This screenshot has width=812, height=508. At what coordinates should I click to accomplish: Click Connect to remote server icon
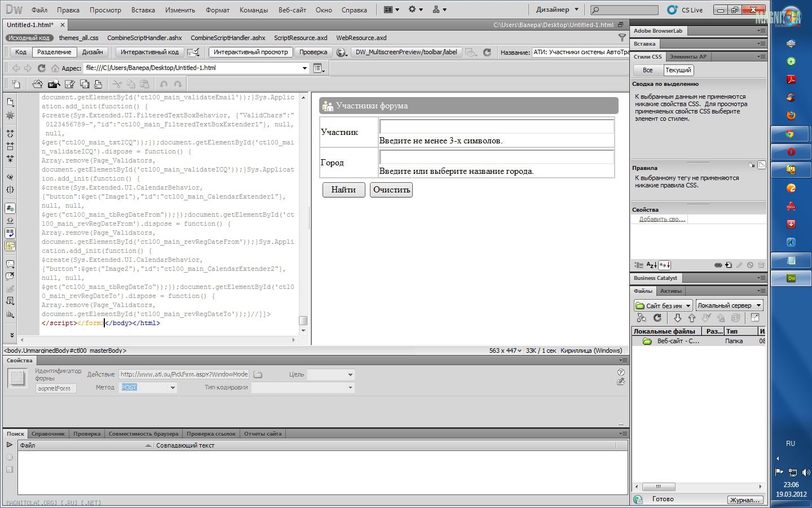click(x=641, y=318)
